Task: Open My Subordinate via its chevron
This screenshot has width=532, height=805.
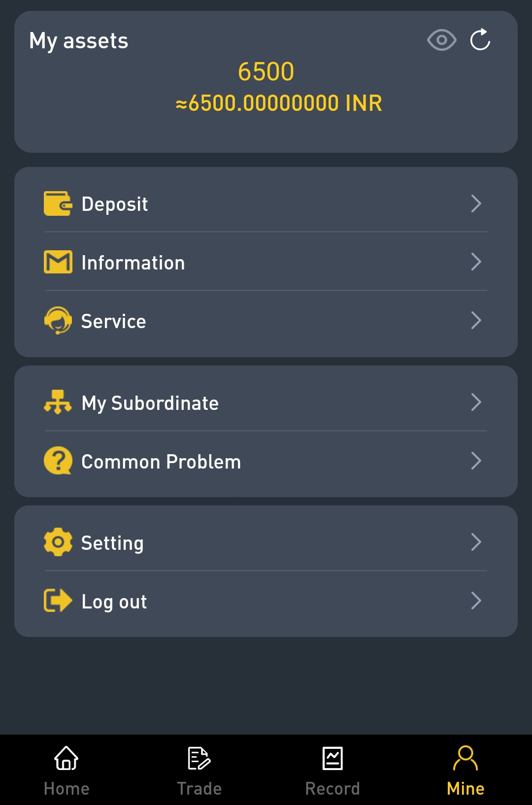Action: pyautogui.click(x=476, y=402)
